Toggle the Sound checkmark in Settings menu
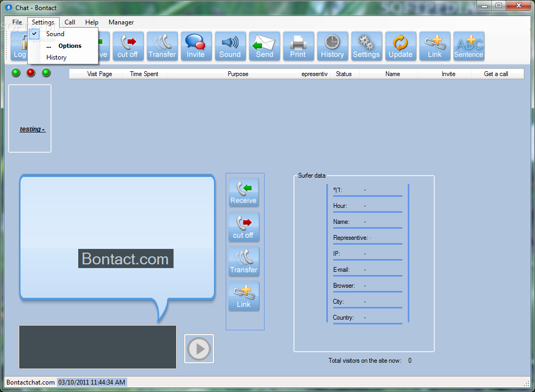 (x=34, y=34)
